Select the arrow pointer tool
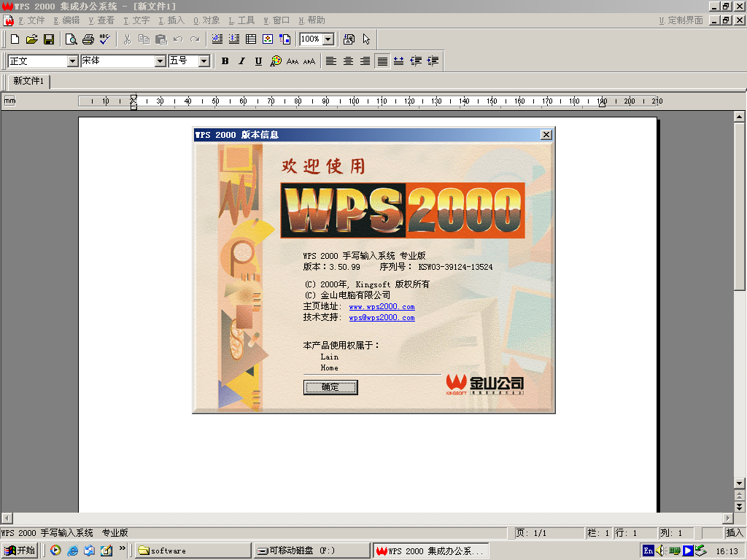747x560 pixels. point(366,39)
